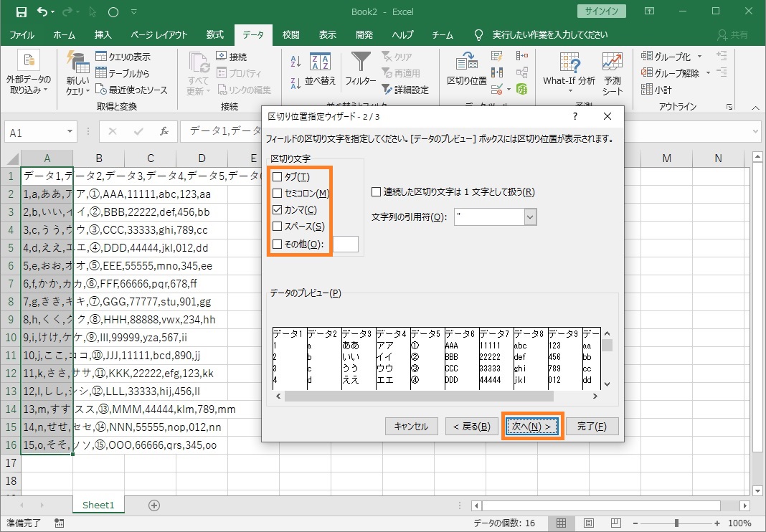
Task: Open the 文字列の引用符 dropdown
Action: point(531,217)
